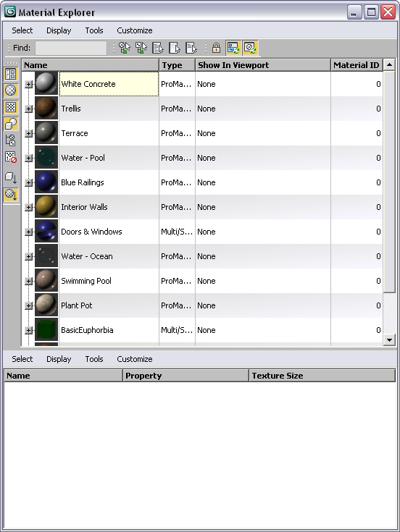Click into the Find search field
The image size is (400, 532).
[x=71, y=48]
